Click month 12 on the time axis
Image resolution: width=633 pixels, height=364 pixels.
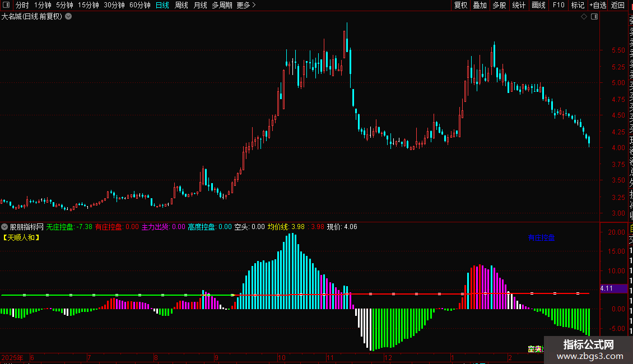(x=388, y=357)
